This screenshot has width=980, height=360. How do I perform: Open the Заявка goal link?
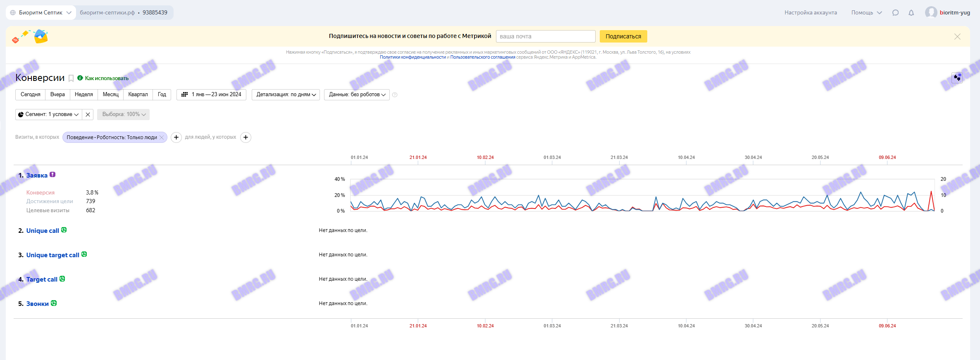[37, 175]
